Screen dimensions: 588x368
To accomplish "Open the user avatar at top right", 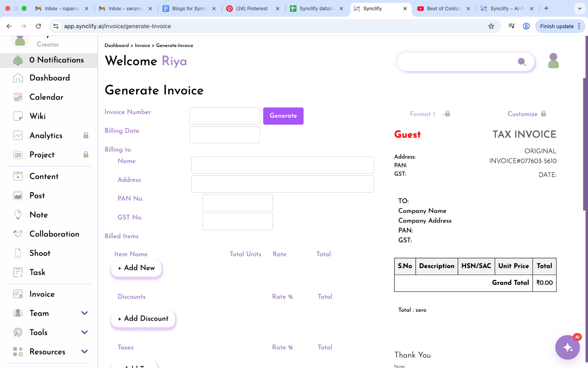I will point(553,61).
